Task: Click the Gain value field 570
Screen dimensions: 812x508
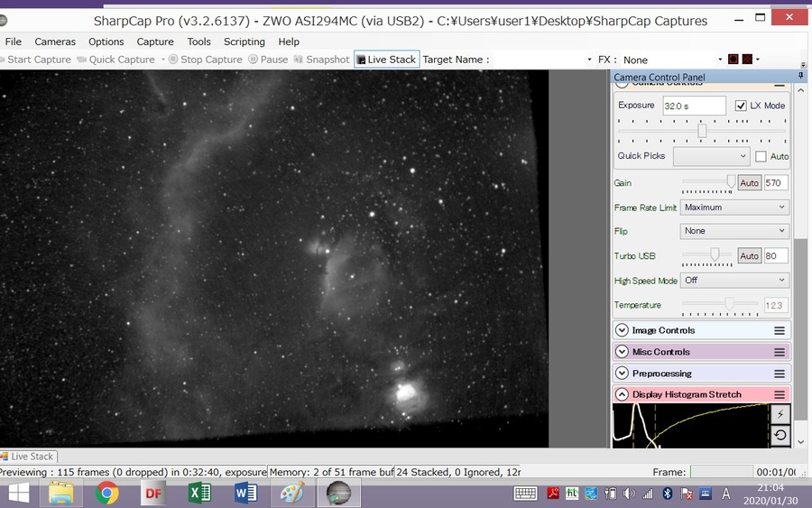Action: pyautogui.click(x=776, y=183)
